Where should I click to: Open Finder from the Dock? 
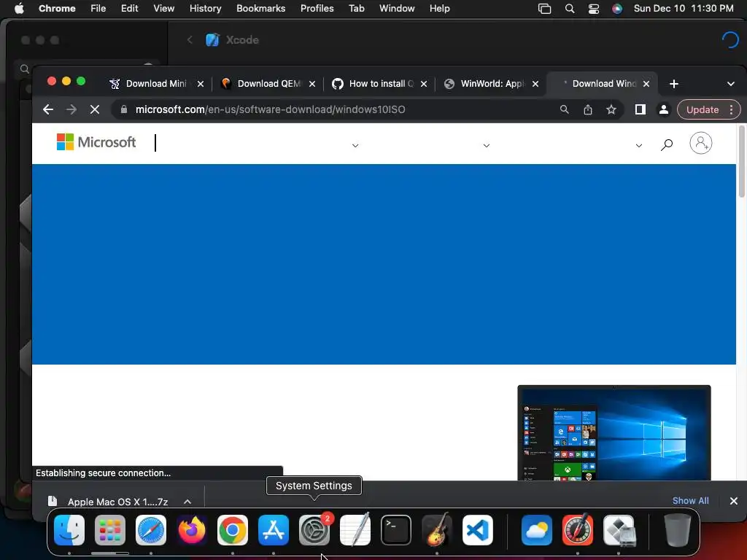pos(69,530)
